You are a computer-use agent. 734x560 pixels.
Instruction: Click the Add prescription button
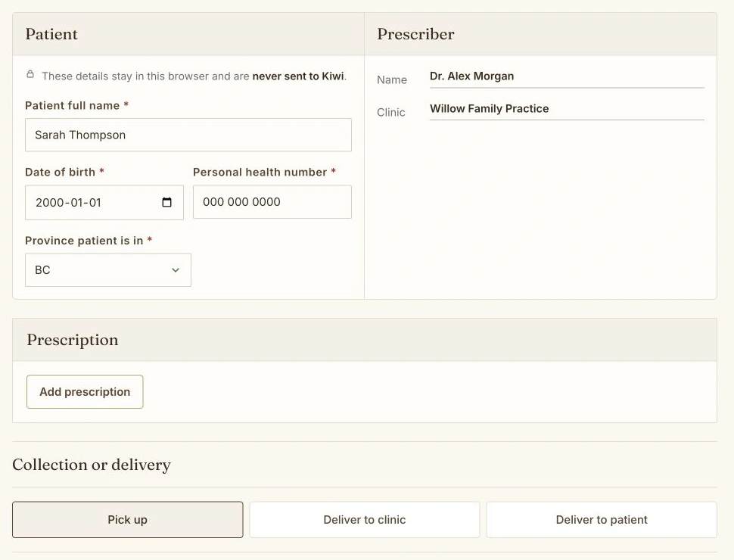pyautogui.click(x=85, y=391)
